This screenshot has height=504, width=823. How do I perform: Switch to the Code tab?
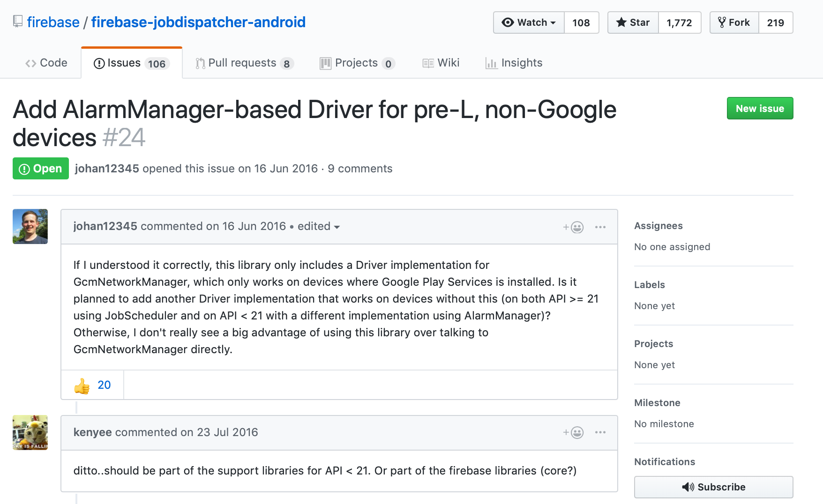tap(46, 63)
